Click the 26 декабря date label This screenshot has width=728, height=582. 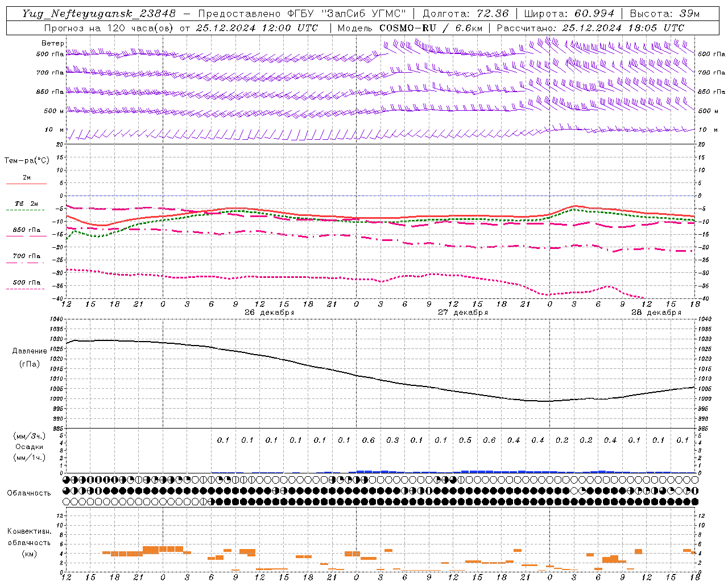[269, 313]
